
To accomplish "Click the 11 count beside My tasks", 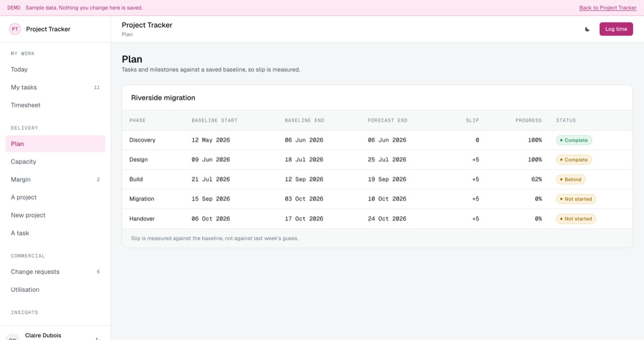I will (x=97, y=87).
